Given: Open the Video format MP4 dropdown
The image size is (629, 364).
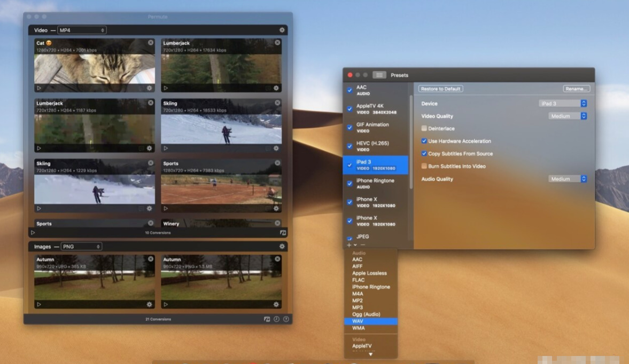Looking at the screenshot, I should click(82, 30).
